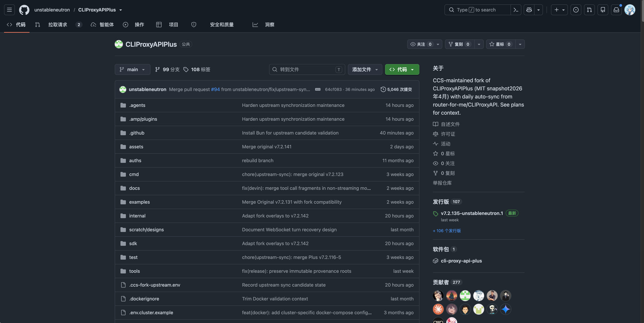644x323 pixels.
Task: Switch to the 操作 tab
Action: (133, 24)
